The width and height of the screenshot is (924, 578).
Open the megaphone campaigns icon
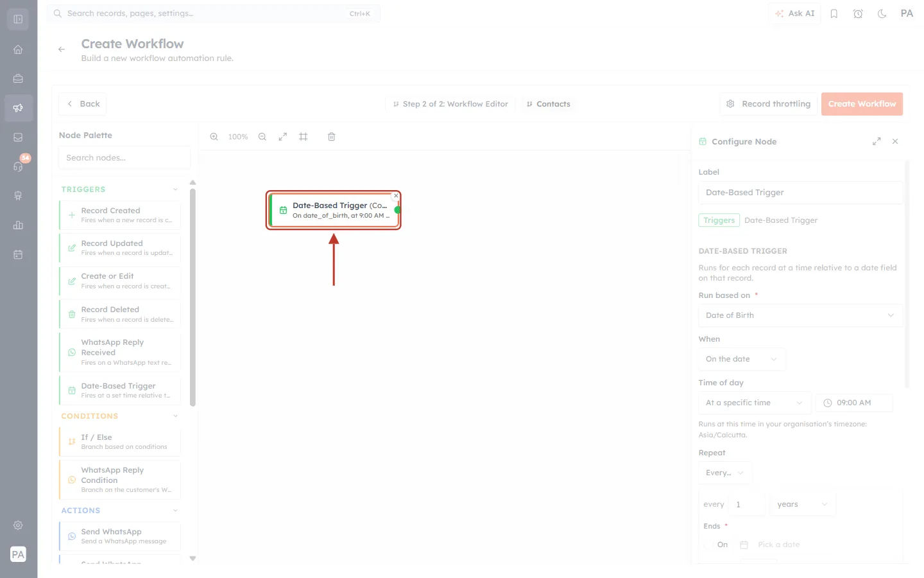[x=18, y=108]
